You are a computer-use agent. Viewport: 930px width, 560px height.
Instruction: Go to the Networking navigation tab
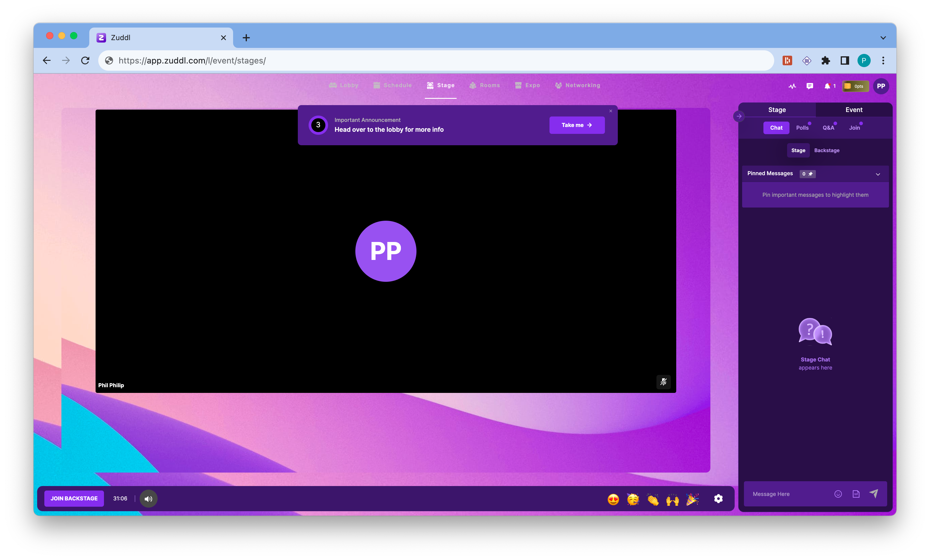[x=577, y=85]
